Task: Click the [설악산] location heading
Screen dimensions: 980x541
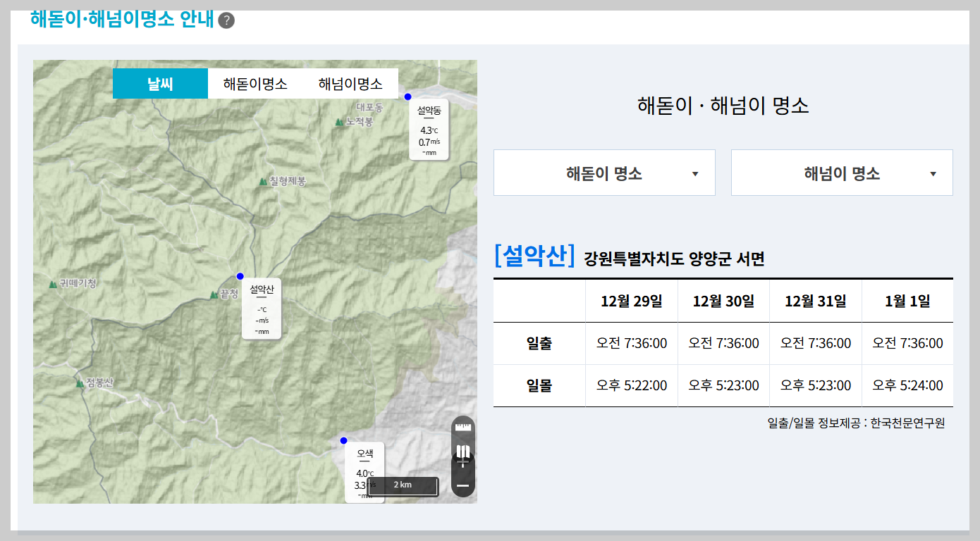Action: [x=535, y=255]
